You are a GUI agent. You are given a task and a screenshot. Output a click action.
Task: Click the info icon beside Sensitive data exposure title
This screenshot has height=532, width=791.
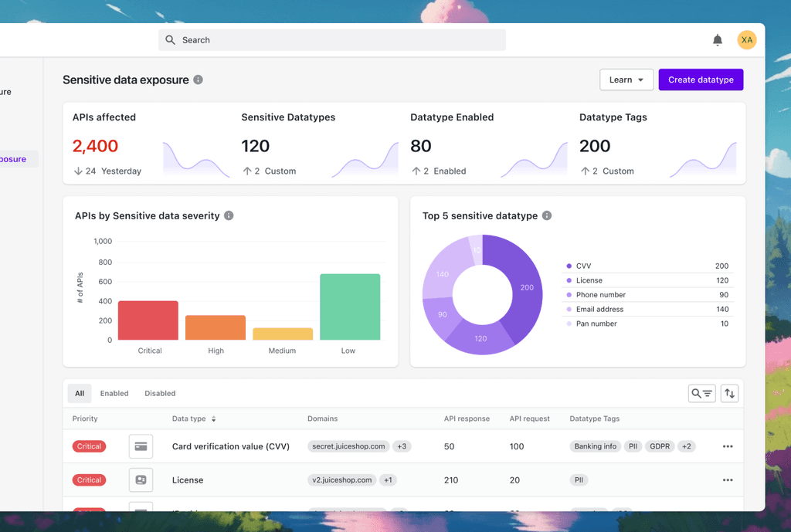(199, 80)
